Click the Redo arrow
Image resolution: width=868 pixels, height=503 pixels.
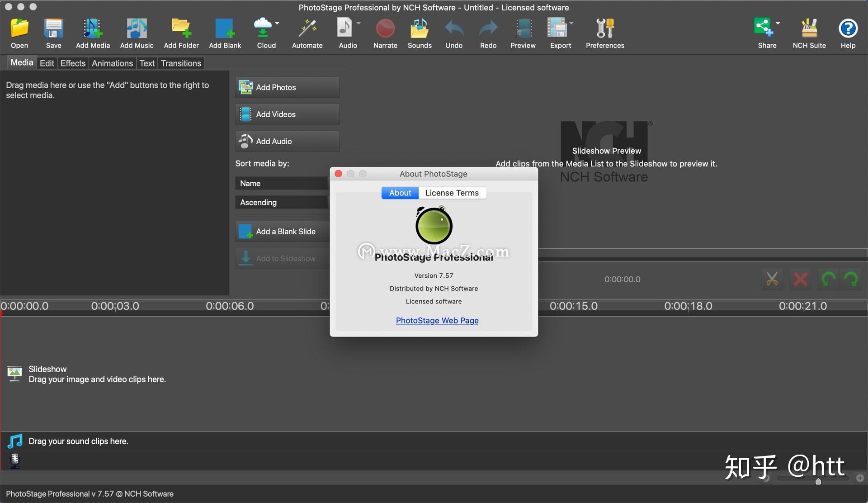[488, 28]
